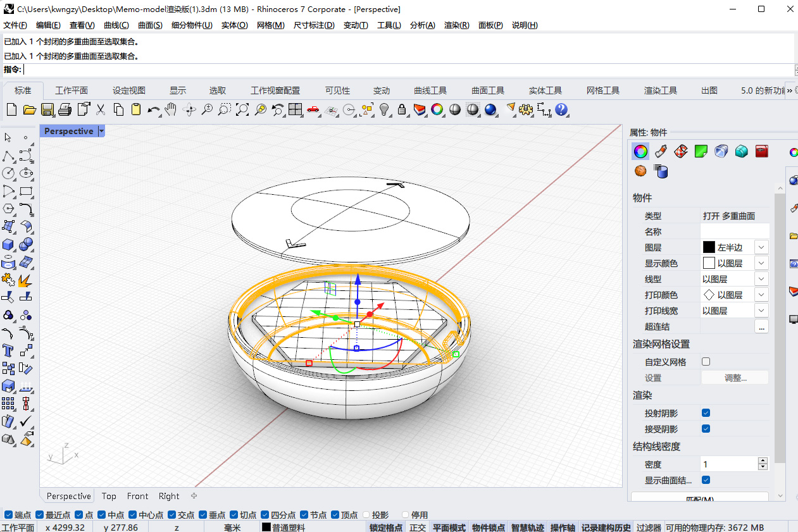This screenshot has width=798, height=532.
Task: Click the blue help question mark icon
Action: click(x=561, y=110)
